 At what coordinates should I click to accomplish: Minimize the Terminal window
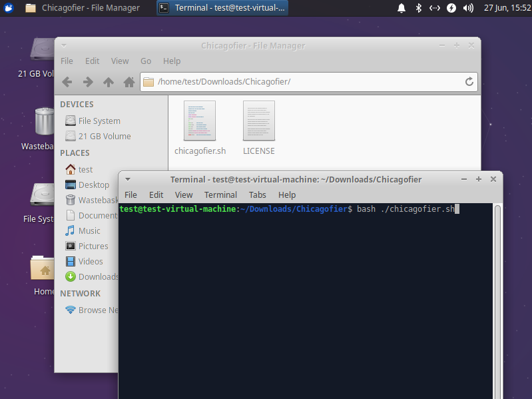(x=464, y=179)
